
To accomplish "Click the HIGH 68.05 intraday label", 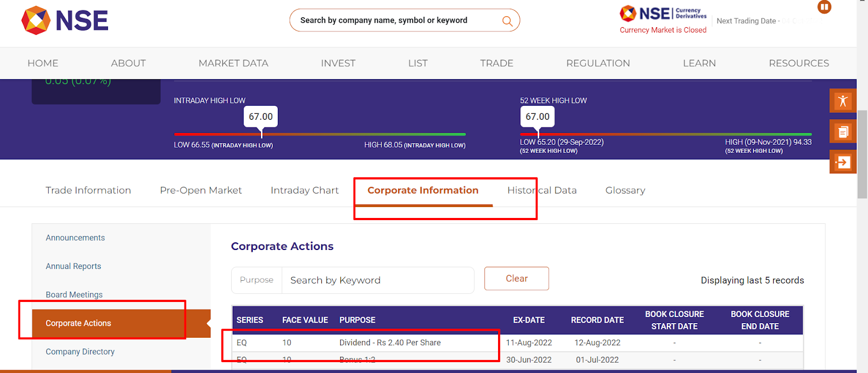I will point(415,145).
